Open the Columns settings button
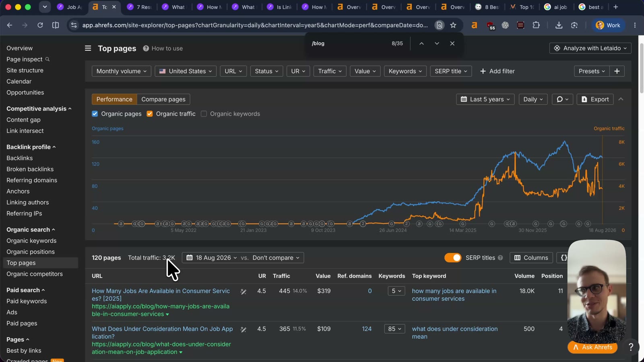Image resolution: width=644 pixels, height=362 pixels. click(531, 258)
